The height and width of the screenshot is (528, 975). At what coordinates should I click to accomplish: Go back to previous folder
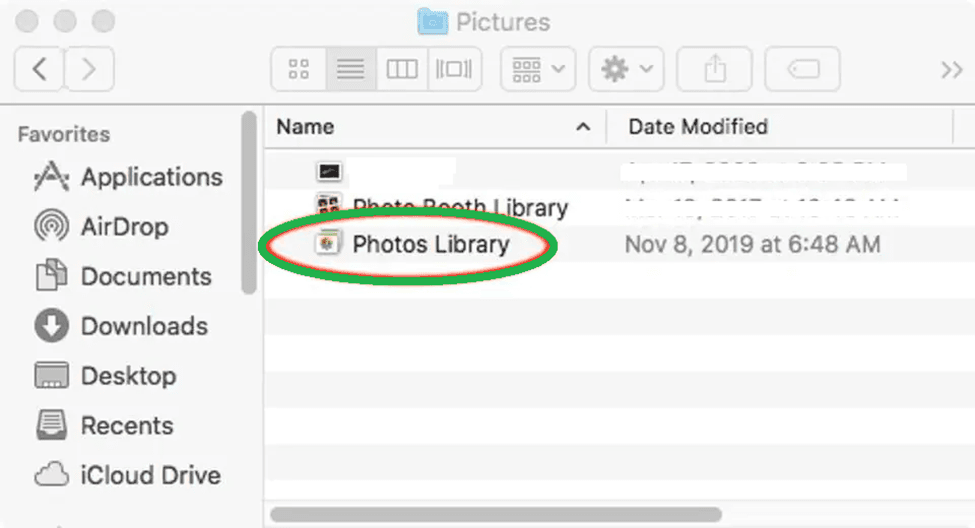pos(39,69)
